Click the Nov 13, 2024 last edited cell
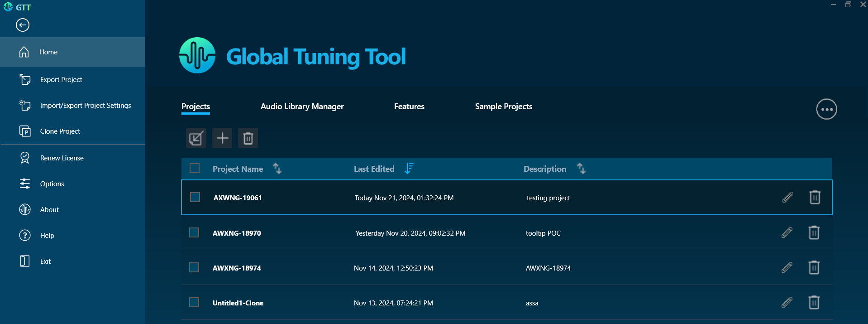Viewport: 868px width, 324px height. pos(393,303)
